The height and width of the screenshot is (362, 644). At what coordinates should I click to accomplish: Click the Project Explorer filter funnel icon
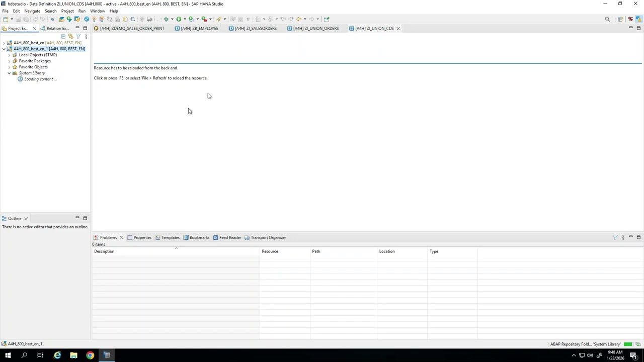(x=78, y=36)
